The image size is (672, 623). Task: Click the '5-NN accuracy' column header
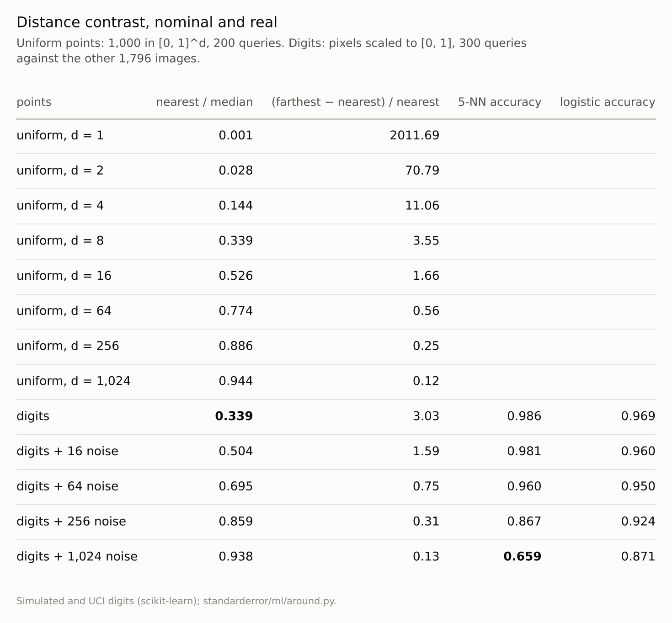point(500,102)
